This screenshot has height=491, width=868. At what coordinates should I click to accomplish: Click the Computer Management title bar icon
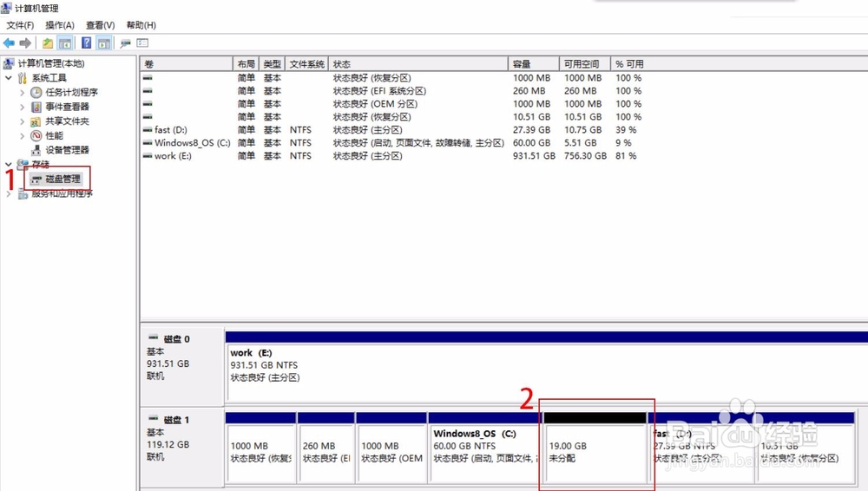tap(6, 8)
